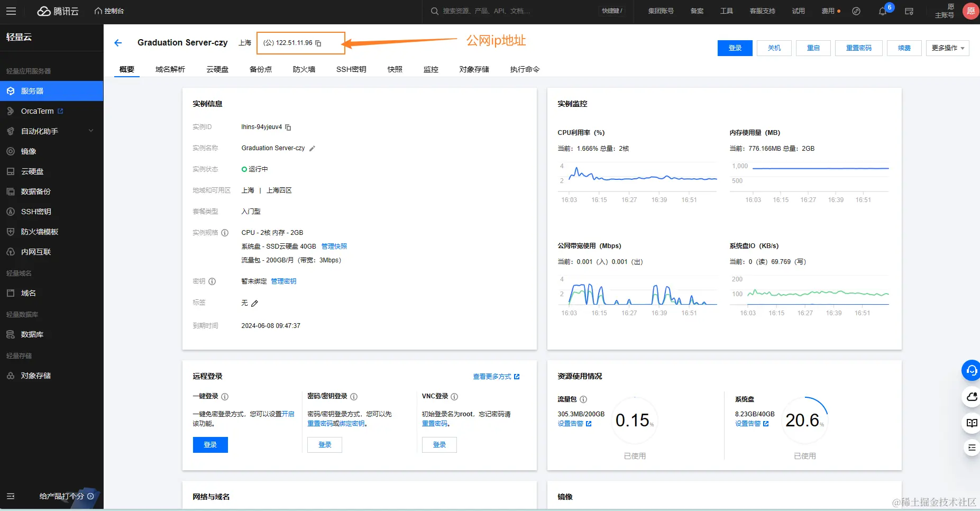
Task: Click 给产品打个分 rating link
Action: [67, 496]
